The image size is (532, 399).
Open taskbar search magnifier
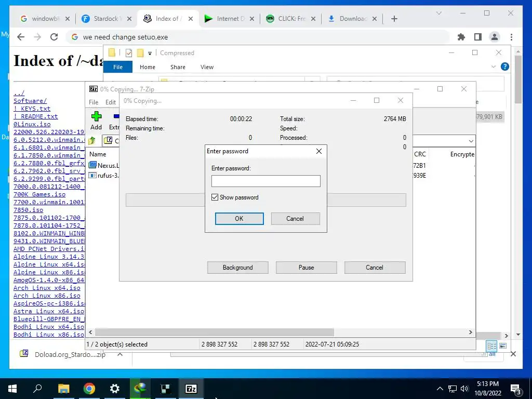37,389
